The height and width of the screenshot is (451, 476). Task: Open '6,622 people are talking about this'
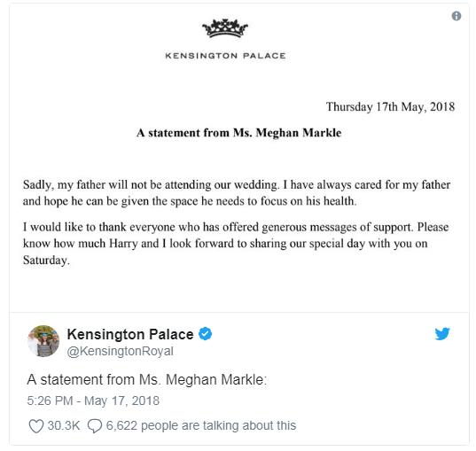tap(201, 425)
